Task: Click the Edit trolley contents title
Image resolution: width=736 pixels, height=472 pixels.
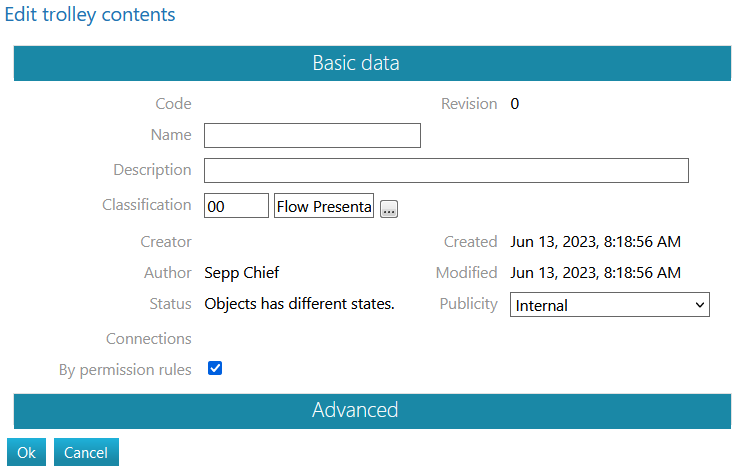Action: (90, 15)
